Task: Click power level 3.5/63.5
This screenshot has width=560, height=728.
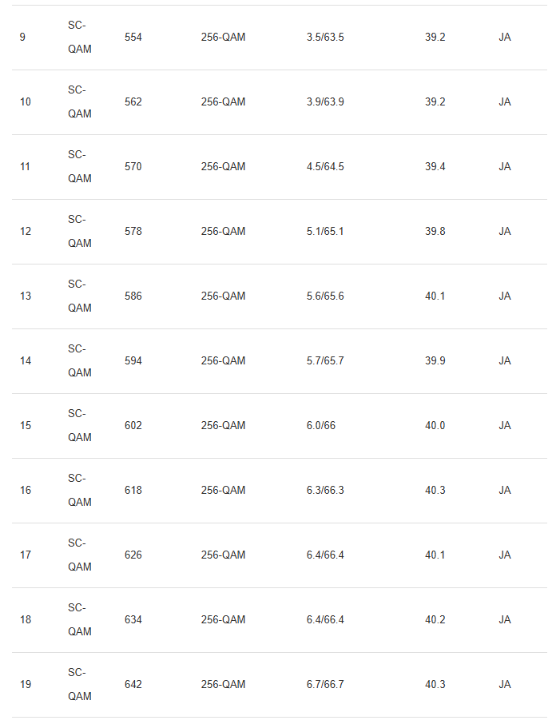Action: pos(325,38)
